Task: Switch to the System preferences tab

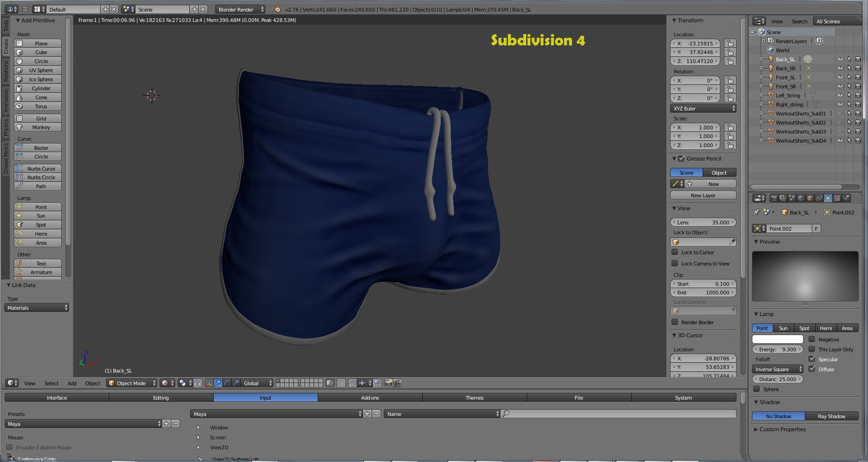Action: [683, 397]
